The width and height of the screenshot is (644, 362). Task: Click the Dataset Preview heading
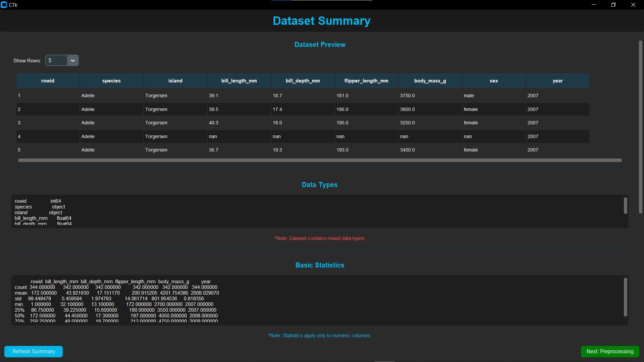(320, 45)
